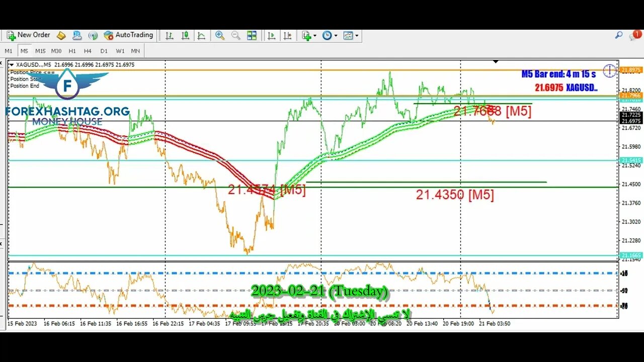Click the triangle before the XAGUSD chart title
Image resolution: width=644 pixels, height=362 pixels.
click(12, 65)
